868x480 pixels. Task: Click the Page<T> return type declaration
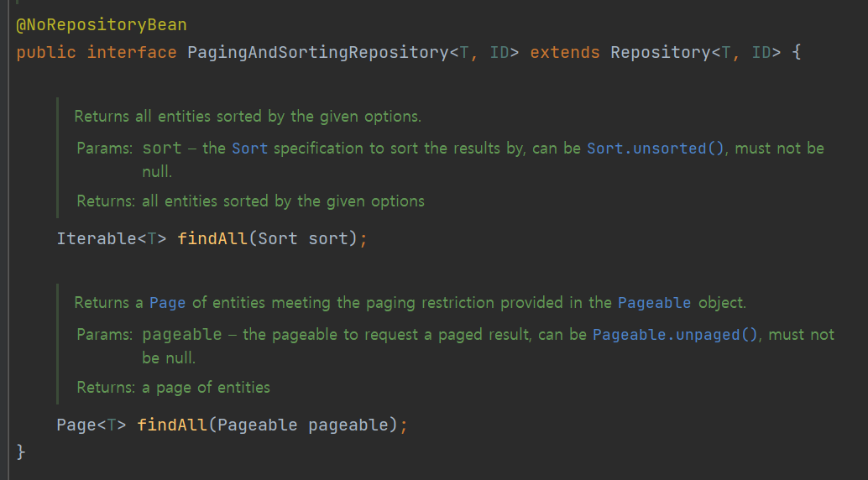[x=92, y=425]
